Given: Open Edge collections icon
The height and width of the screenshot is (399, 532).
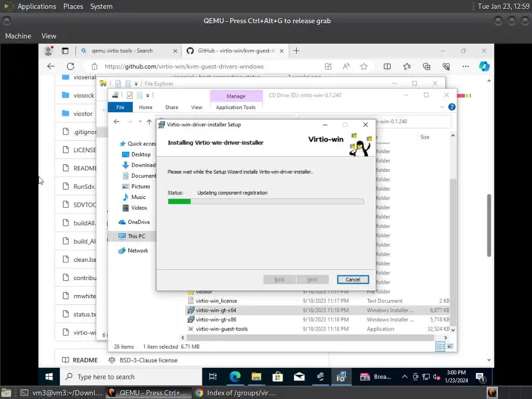Looking at the screenshot, I should point(427,66).
